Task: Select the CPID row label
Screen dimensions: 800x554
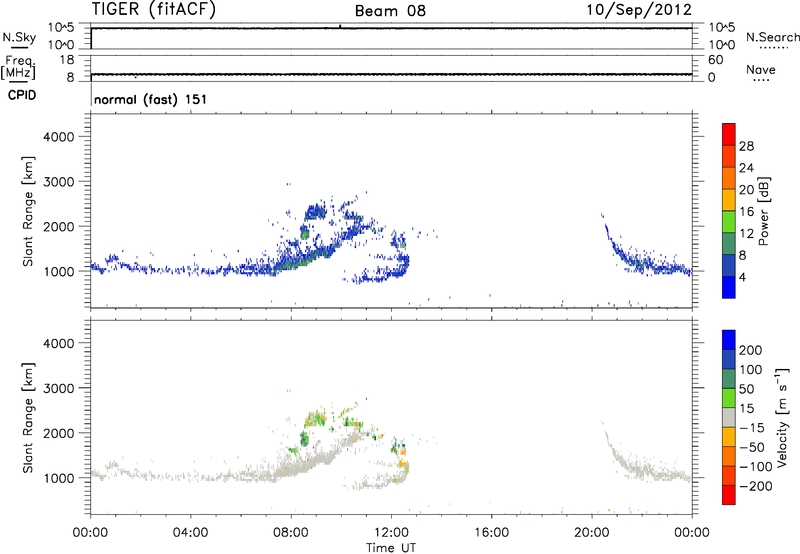Action: [22, 95]
